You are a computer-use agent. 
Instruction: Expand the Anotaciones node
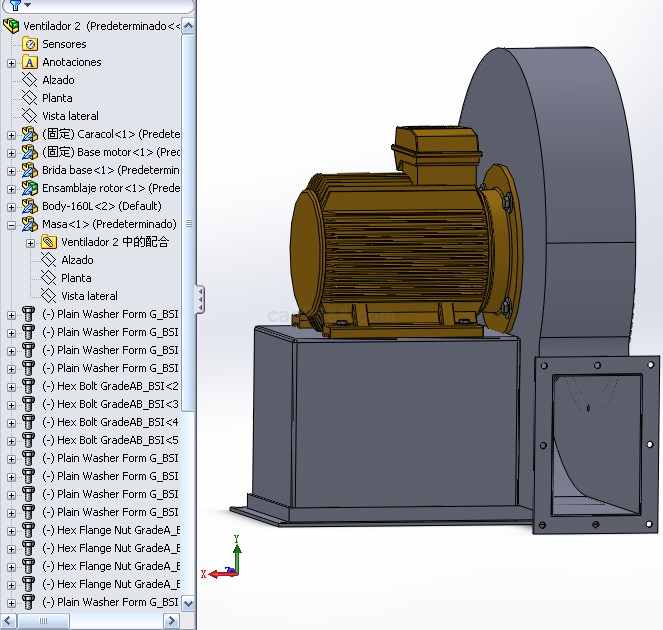tap(11, 62)
